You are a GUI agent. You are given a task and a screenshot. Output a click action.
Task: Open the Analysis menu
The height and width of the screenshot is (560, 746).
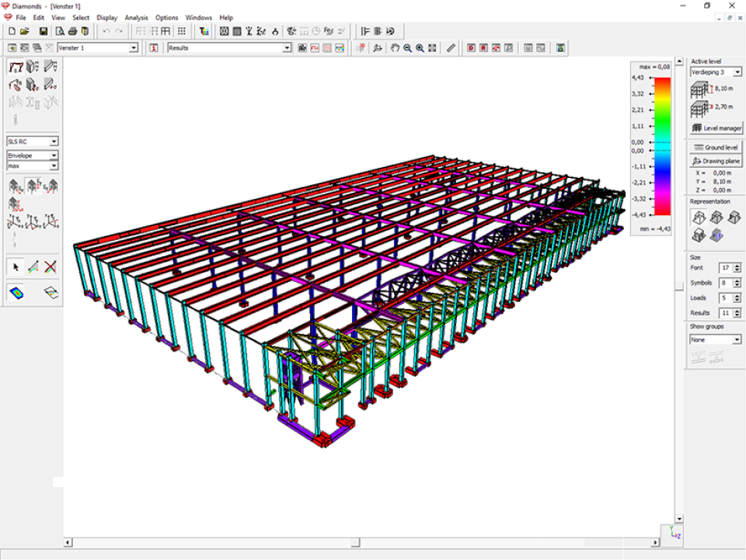(x=137, y=18)
